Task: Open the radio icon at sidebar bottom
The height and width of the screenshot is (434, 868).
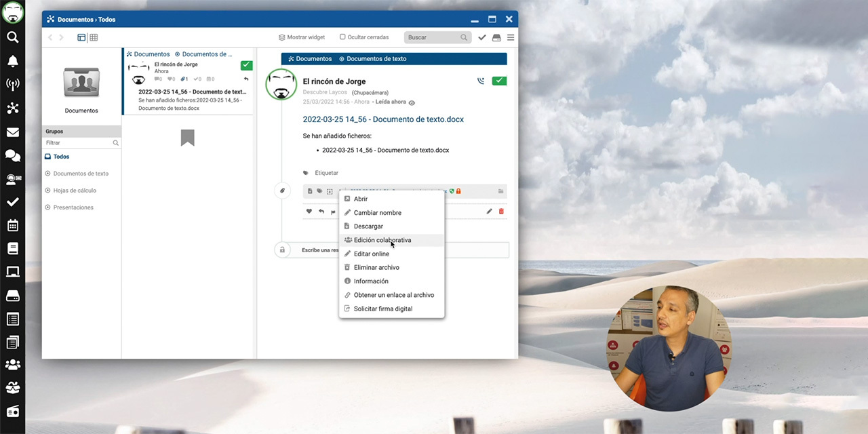Action: [12, 411]
